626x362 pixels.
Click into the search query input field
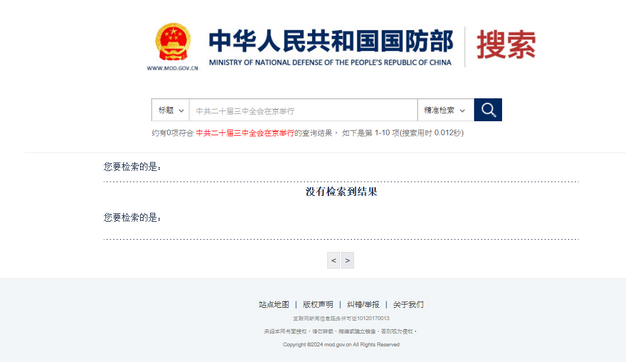point(303,111)
